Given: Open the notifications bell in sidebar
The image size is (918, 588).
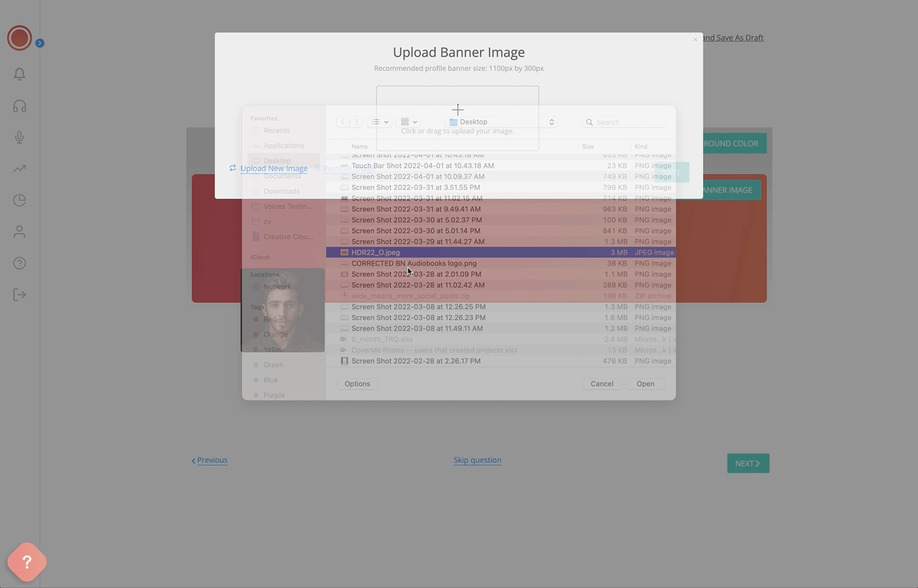Looking at the screenshot, I should tap(20, 74).
